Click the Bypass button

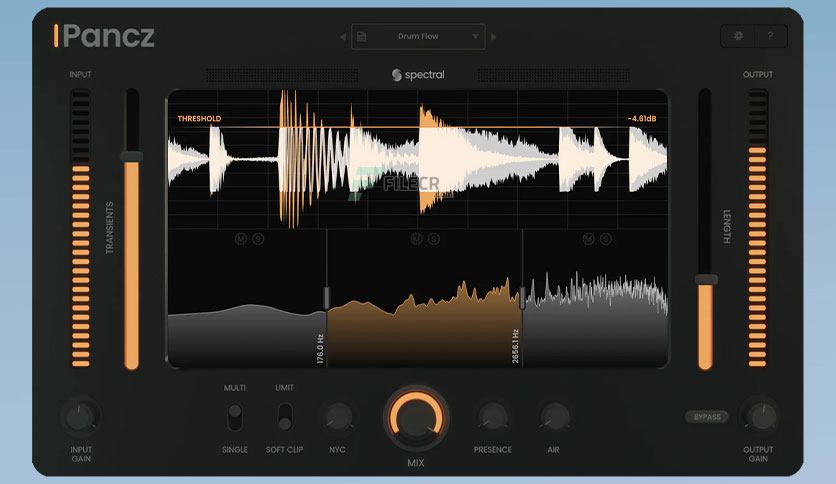[x=707, y=417]
